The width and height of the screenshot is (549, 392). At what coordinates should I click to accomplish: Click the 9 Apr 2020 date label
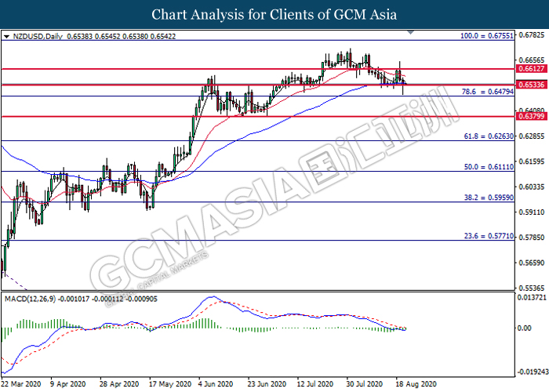pos(68,384)
